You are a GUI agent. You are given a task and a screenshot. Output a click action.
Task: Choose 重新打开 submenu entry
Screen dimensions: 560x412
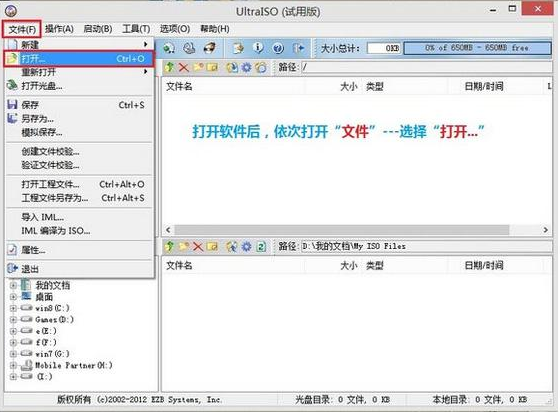tap(79, 72)
